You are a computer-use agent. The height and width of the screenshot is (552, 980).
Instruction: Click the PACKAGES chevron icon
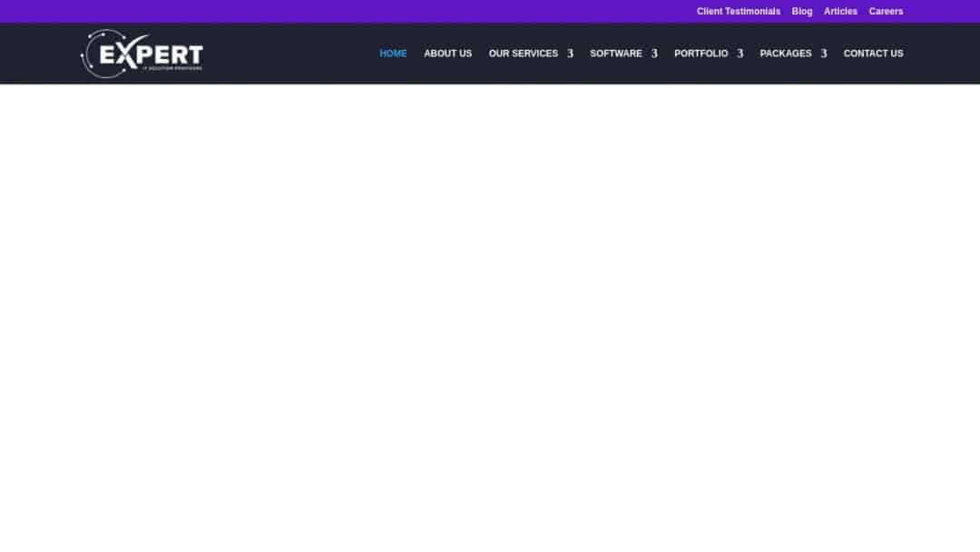pyautogui.click(x=824, y=54)
